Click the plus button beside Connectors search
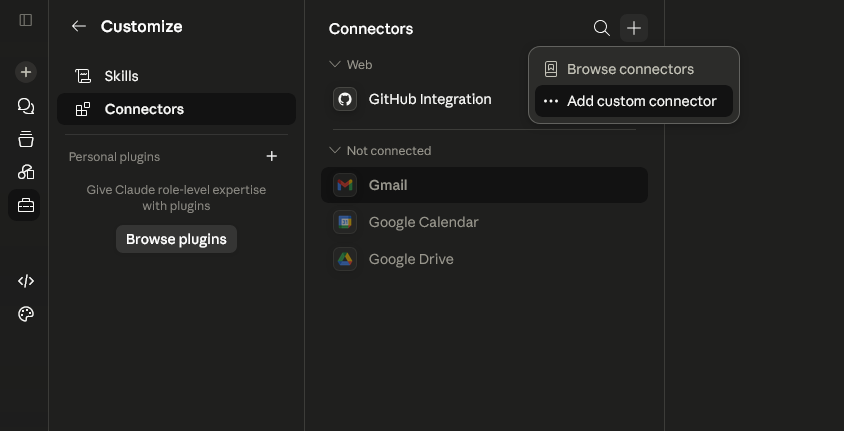The height and width of the screenshot is (431, 844). [x=634, y=28]
